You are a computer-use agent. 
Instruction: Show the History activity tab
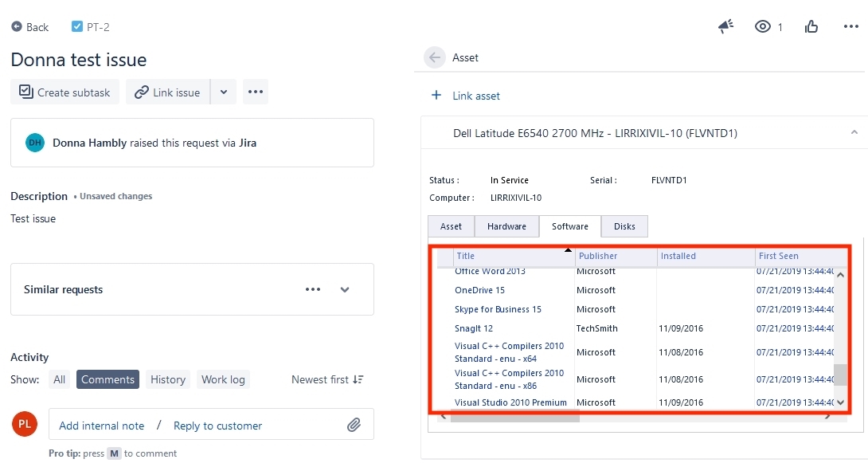pyautogui.click(x=167, y=379)
